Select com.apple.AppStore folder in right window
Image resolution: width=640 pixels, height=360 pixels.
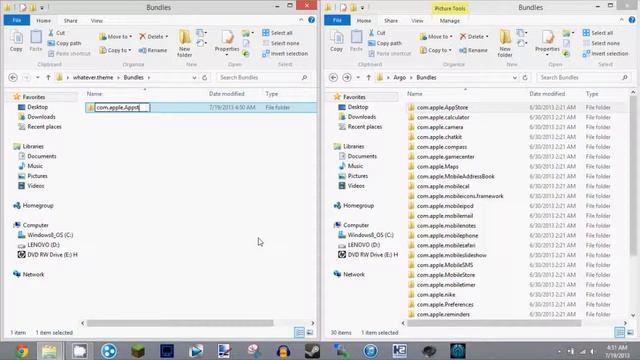[x=442, y=107]
